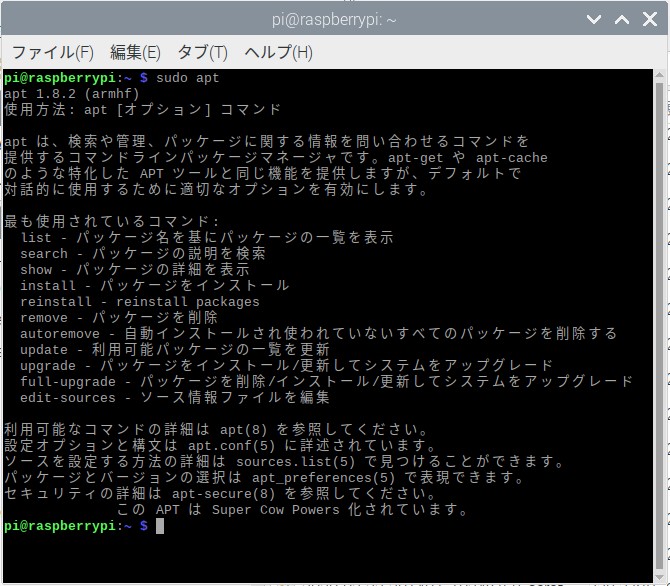Click the 'show' command line
Screen dimensions: 670x586
click(135, 270)
